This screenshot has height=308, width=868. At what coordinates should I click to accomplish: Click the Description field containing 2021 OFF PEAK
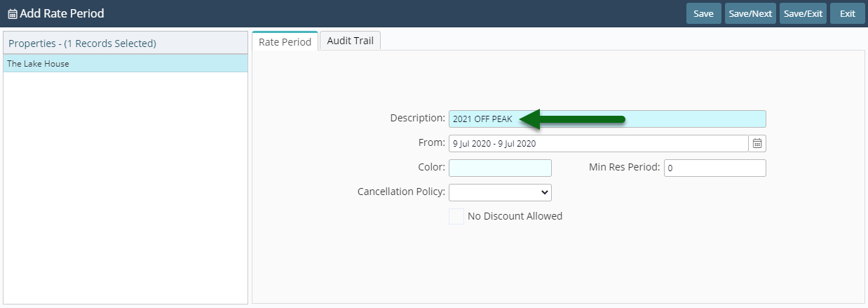607,119
